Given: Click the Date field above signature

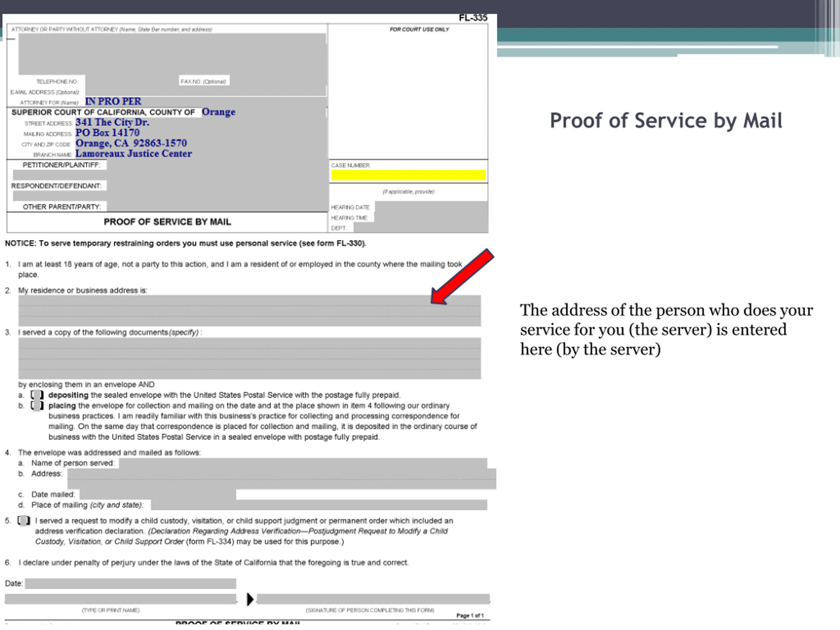Looking at the screenshot, I should click(130, 584).
